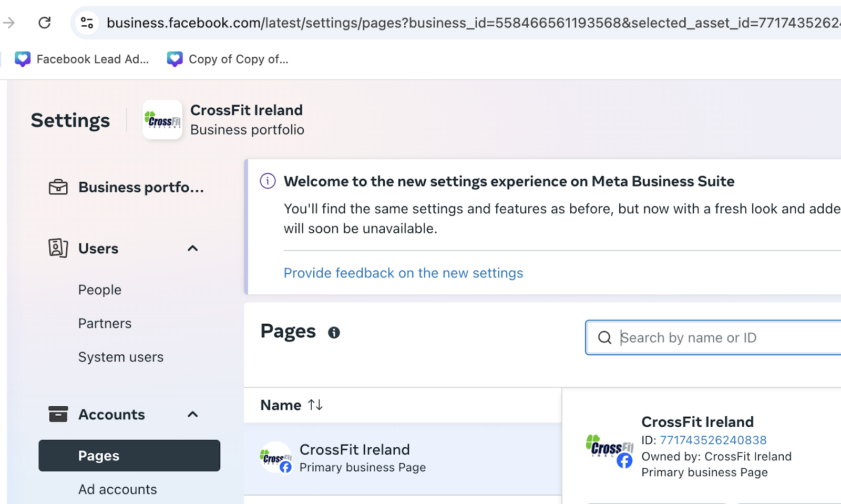Viewport: 841px width, 504px height.
Task: Click the CrossFit Ireland page avatar in list
Action: pos(276,458)
